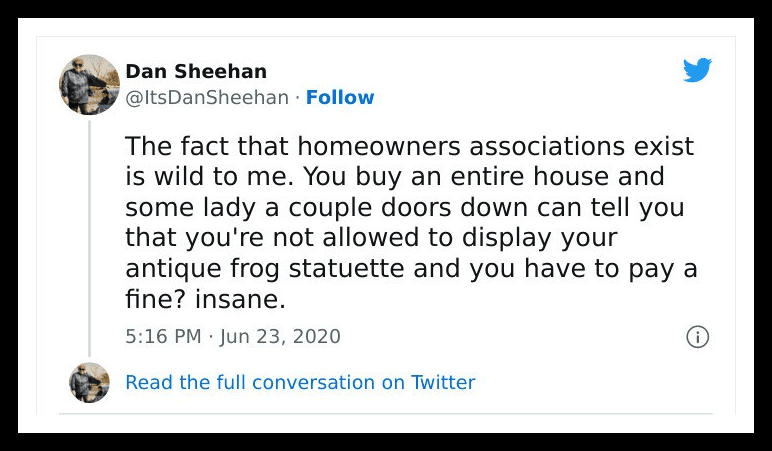Open Read the full conversation on Twitter

pos(300,382)
